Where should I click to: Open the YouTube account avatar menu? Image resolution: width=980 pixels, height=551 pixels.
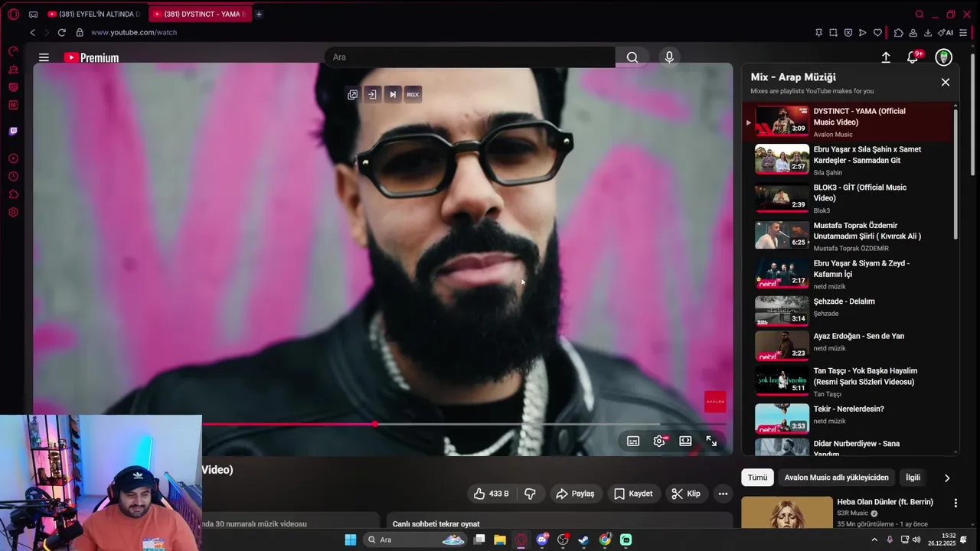click(x=944, y=57)
